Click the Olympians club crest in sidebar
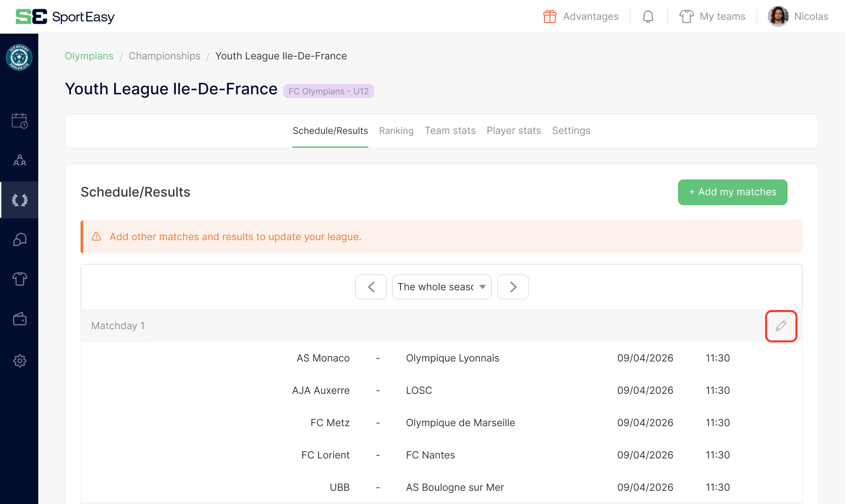This screenshot has height=504, width=845. (x=19, y=57)
